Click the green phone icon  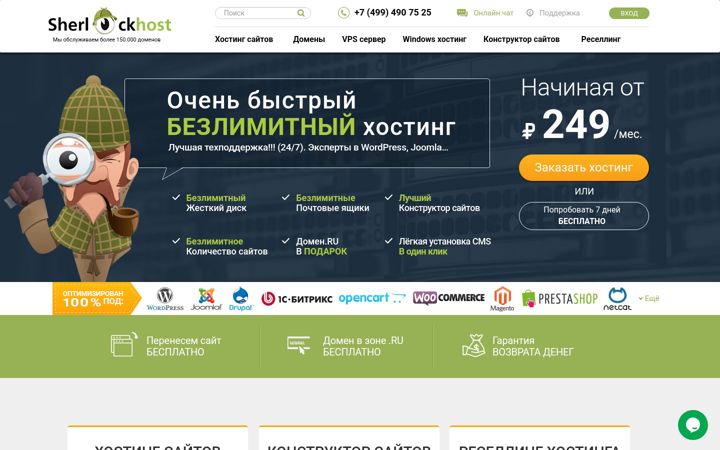click(343, 13)
